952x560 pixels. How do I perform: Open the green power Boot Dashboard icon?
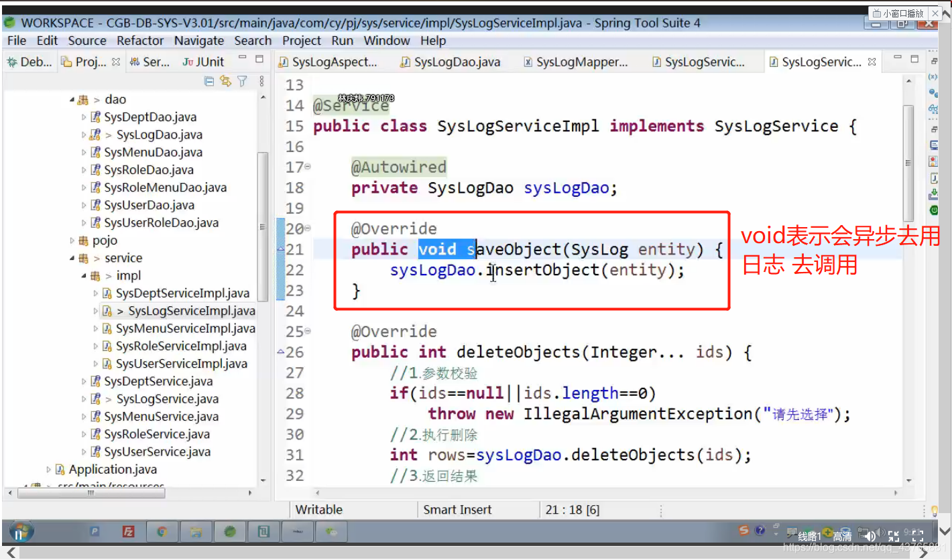click(x=933, y=210)
